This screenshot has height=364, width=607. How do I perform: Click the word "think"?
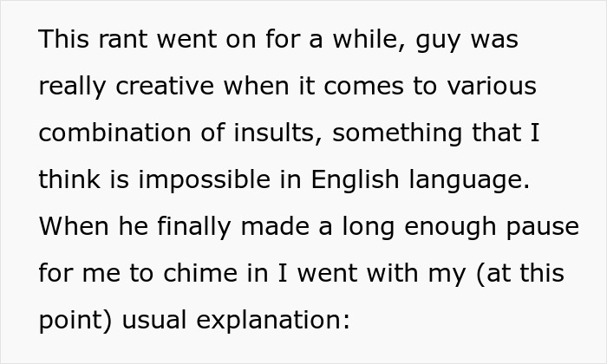click(65, 180)
